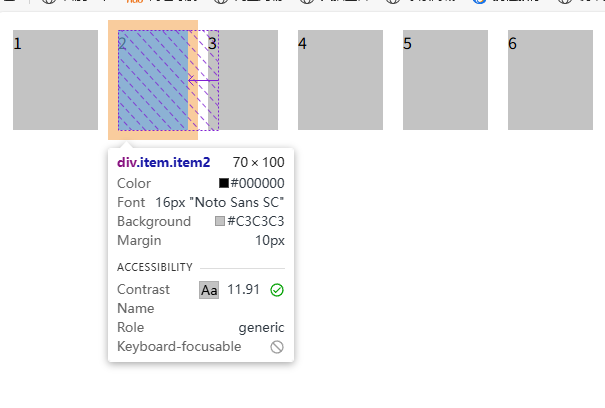Image resolution: width=605 pixels, height=408 pixels.
Task: Click the 70 × 100 dimensions text
Action: tap(258, 162)
